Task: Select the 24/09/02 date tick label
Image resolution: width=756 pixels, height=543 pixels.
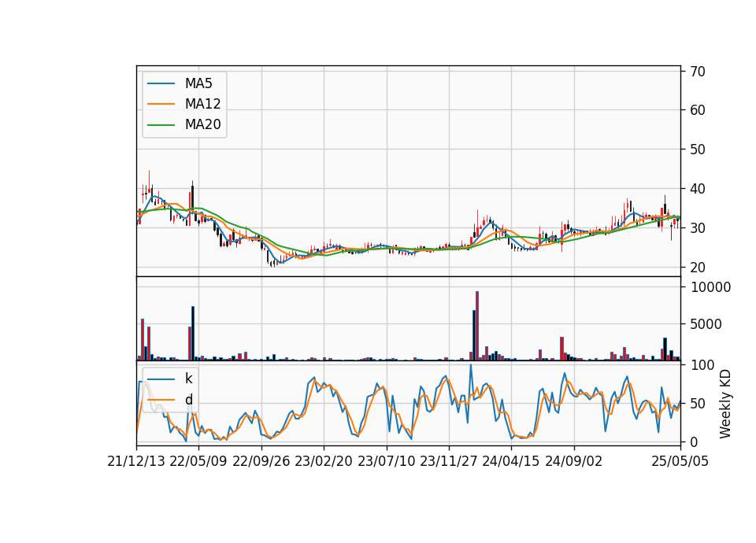Action: [x=574, y=461]
